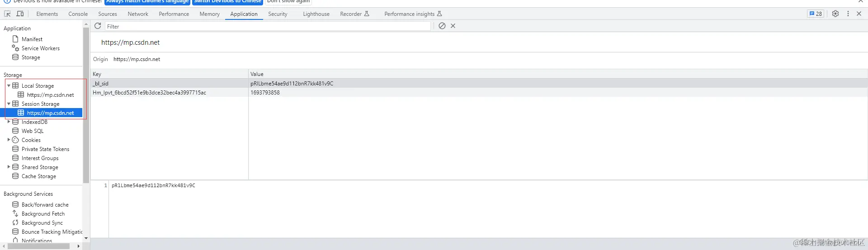This screenshot has height=250, width=868.
Task: Click the Storage database icon under Application
Action: (x=15, y=57)
